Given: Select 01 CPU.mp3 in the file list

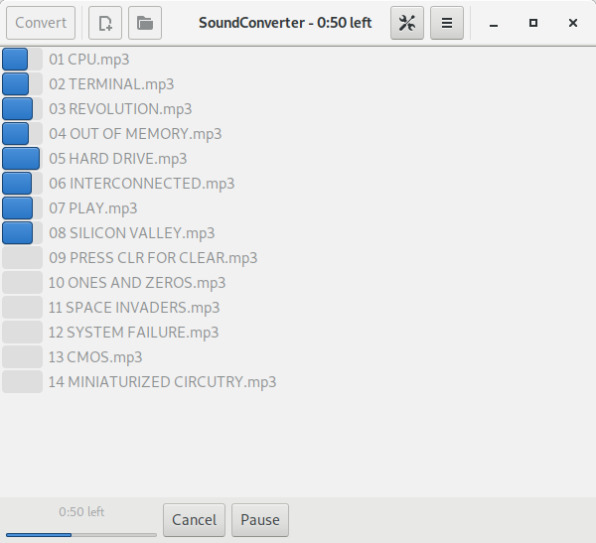Looking at the screenshot, I should pos(298,59).
